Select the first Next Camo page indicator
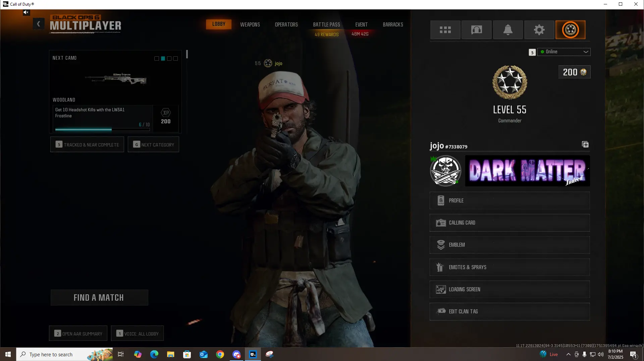This screenshot has width=644, height=361. coord(157,59)
